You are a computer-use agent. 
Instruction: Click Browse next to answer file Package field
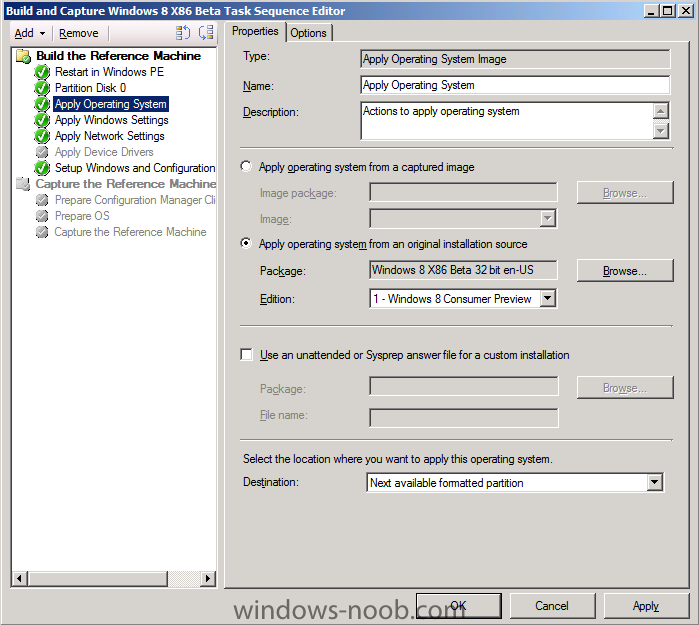625,388
